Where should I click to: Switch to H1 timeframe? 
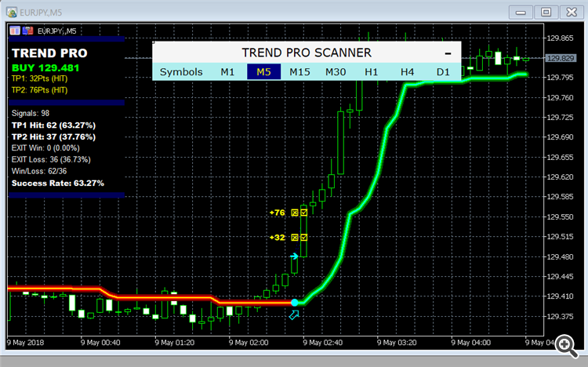(x=372, y=71)
